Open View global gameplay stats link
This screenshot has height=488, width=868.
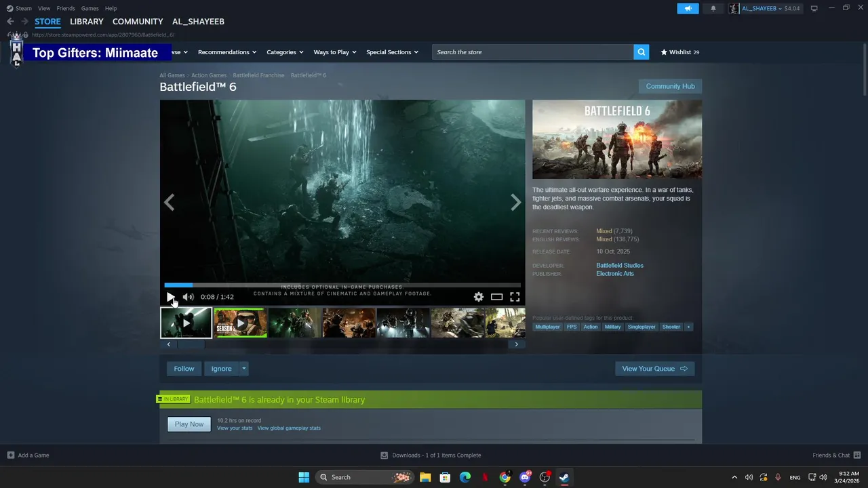coord(289,428)
